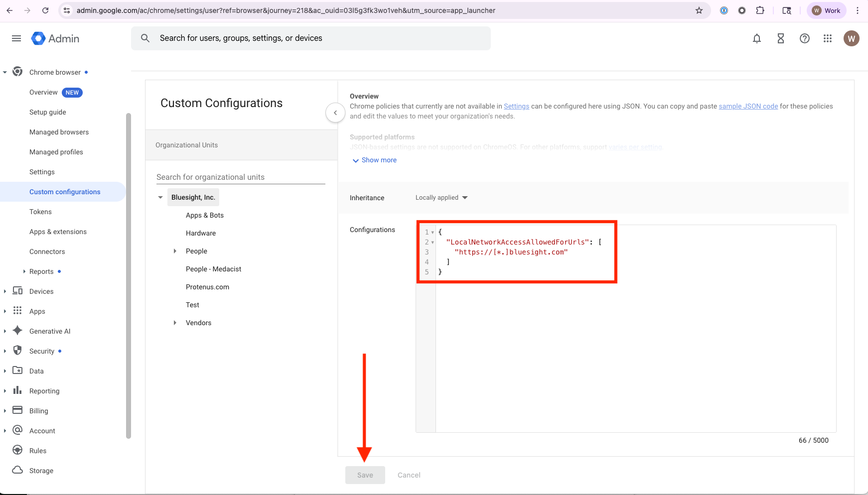Image resolution: width=868 pixels, height=495 pixels.
Task: Open the Data section
Action: tap(36, 371)
